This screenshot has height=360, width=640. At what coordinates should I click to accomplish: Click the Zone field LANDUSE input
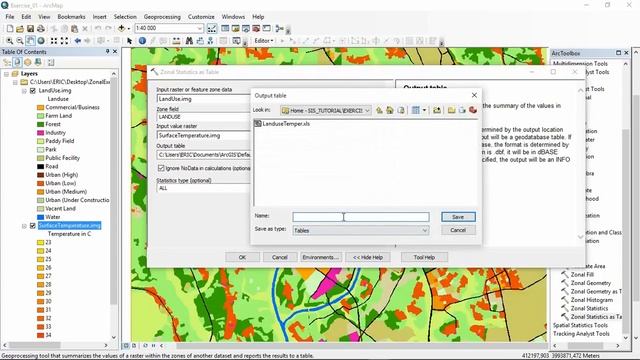tap(204, 117)
